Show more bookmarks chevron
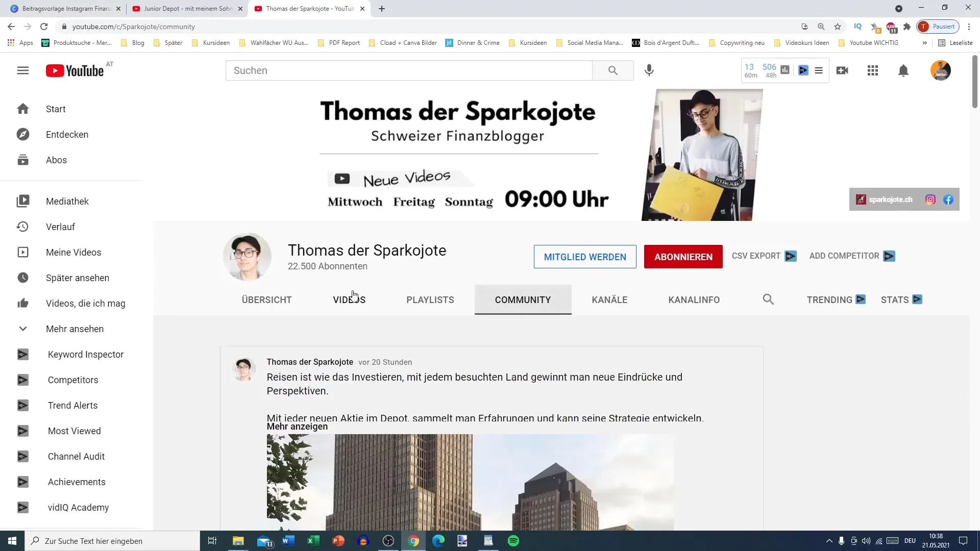Image resolution: width=980 pixels, height=551 pixels. (x=924, y=43)
